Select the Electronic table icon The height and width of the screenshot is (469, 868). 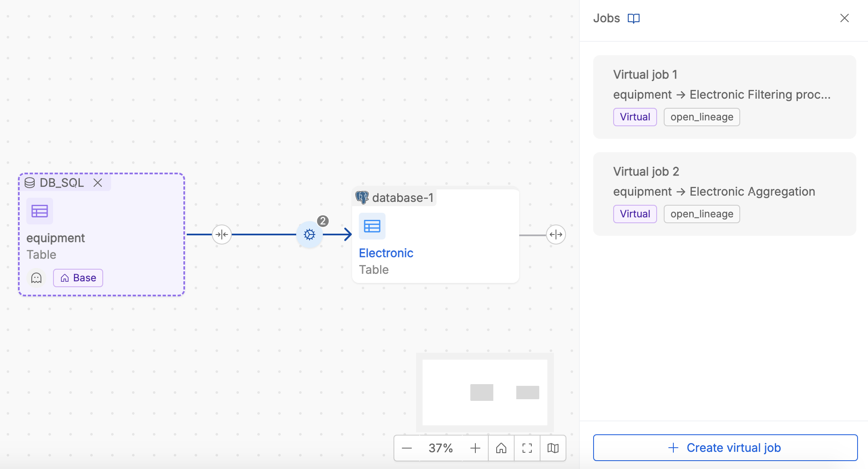click(372, 226)
